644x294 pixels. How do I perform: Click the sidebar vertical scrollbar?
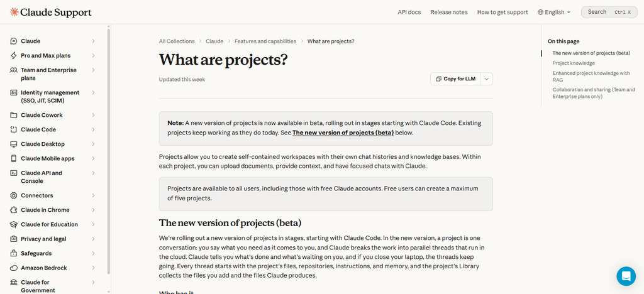pos(108,151)
